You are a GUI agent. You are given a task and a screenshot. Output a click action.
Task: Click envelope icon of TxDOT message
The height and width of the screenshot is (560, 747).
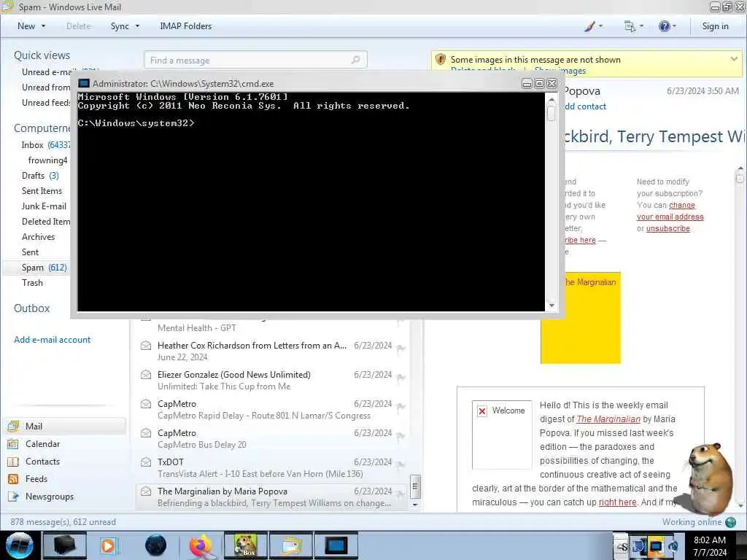[146, 462]
